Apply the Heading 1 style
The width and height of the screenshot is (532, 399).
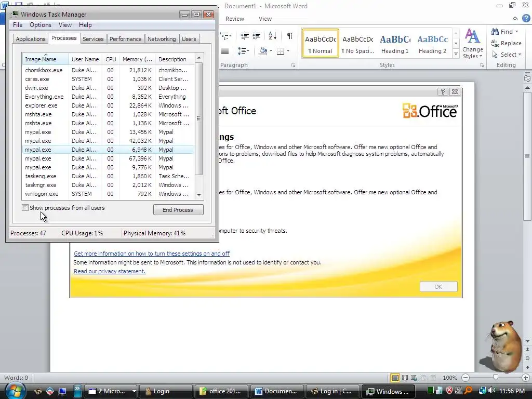pyautogui.click(x=395, y=44)
